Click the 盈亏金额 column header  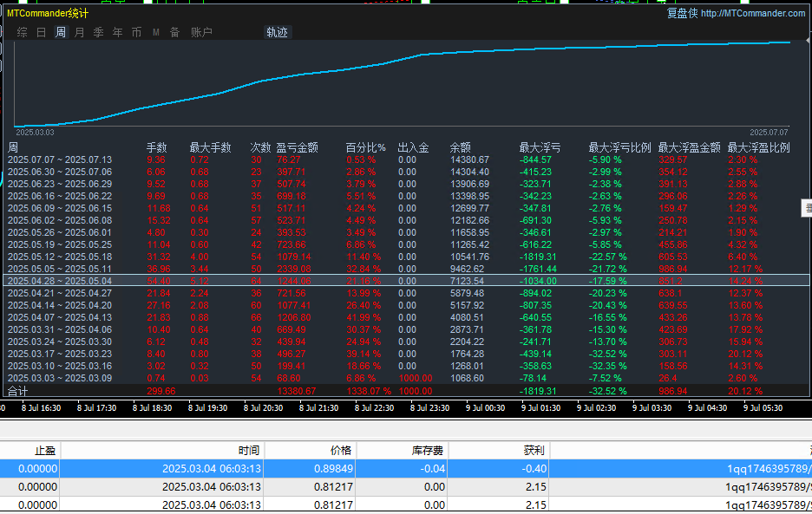297,147
